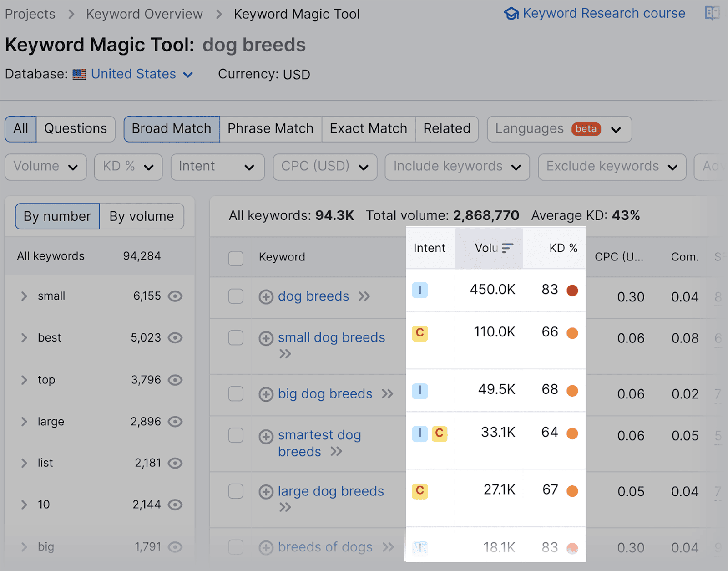Screen dimensions: 728x571
Task: Click the Commercial intent badge on large dog breeds
Action: pyautogui.click(x=420, y=491)
